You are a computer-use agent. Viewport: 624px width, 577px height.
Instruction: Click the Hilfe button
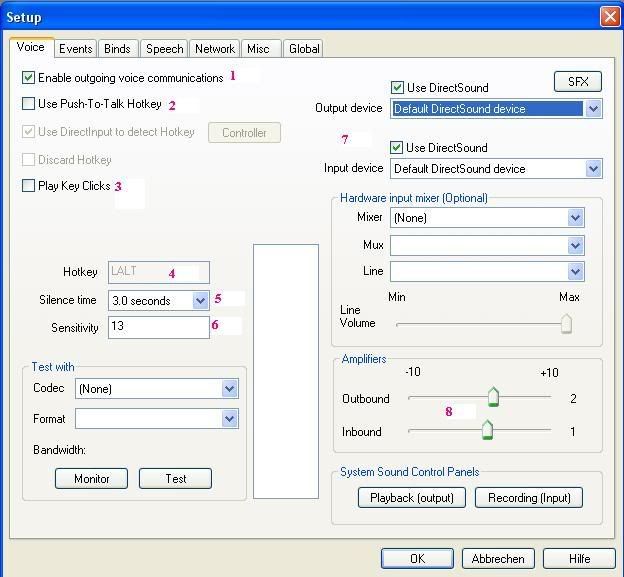coord(579,559)
